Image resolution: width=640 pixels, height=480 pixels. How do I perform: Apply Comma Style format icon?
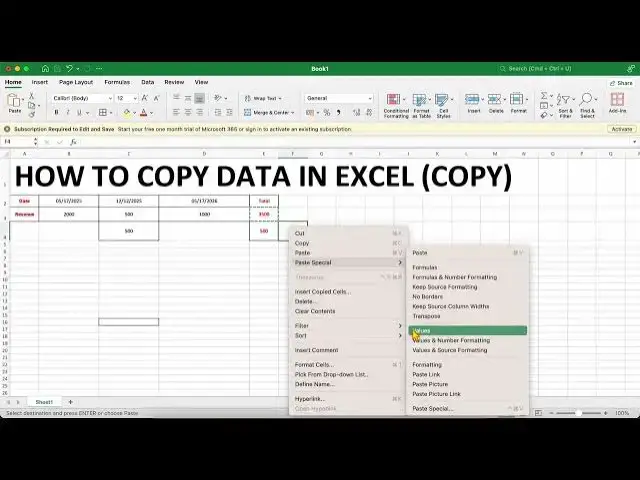[338, 113]
